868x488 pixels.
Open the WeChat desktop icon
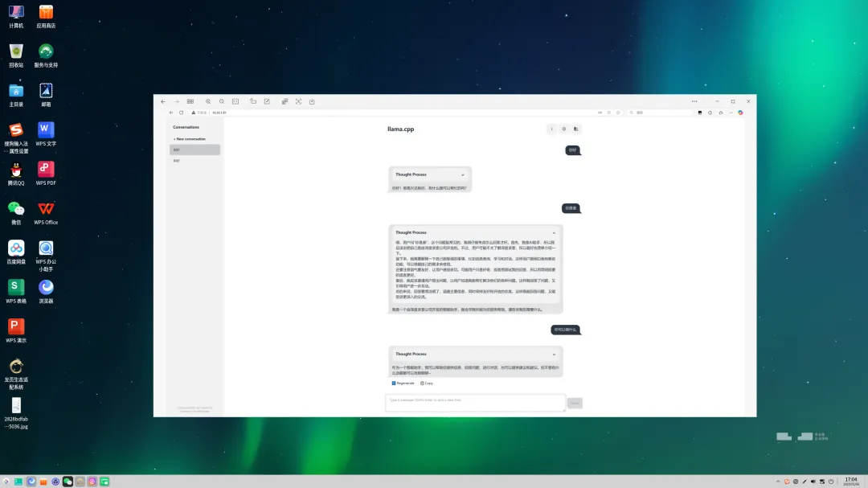click(x=16, y=209)
